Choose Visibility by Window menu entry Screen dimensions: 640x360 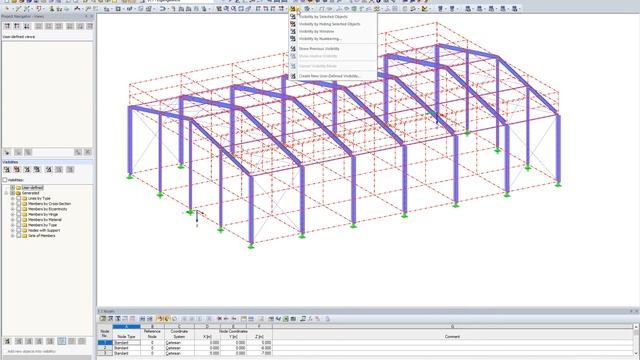click(333, 31)
